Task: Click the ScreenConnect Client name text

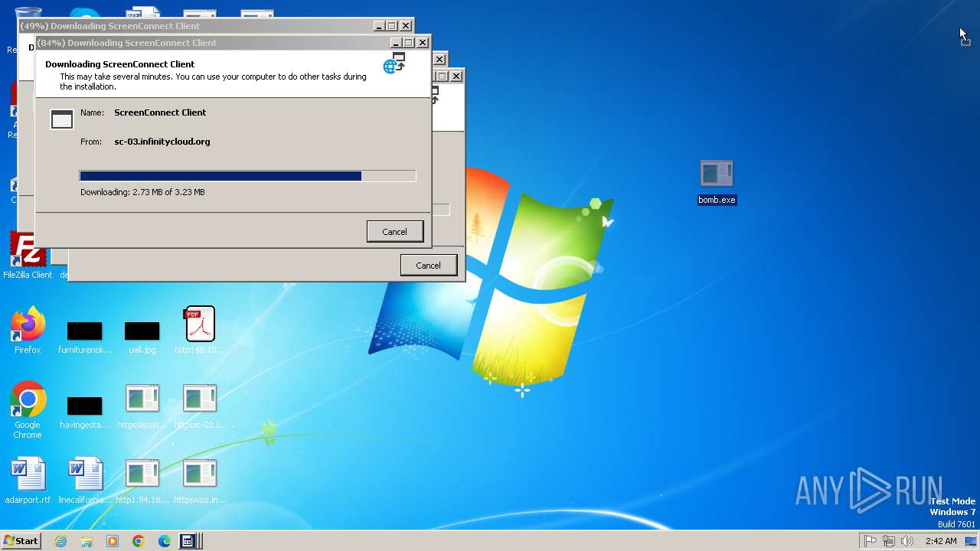Action: pyautogui.click(x=160, y=112)
